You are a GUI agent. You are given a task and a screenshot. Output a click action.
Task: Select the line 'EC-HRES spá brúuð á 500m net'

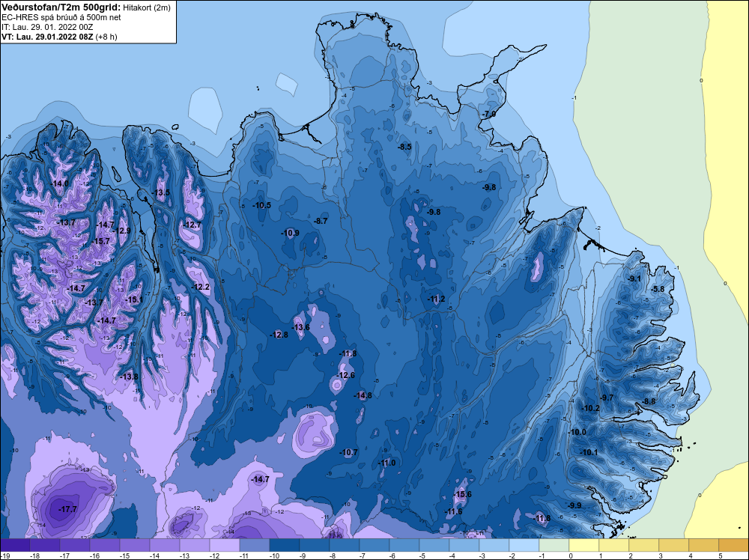coord(61,17)
